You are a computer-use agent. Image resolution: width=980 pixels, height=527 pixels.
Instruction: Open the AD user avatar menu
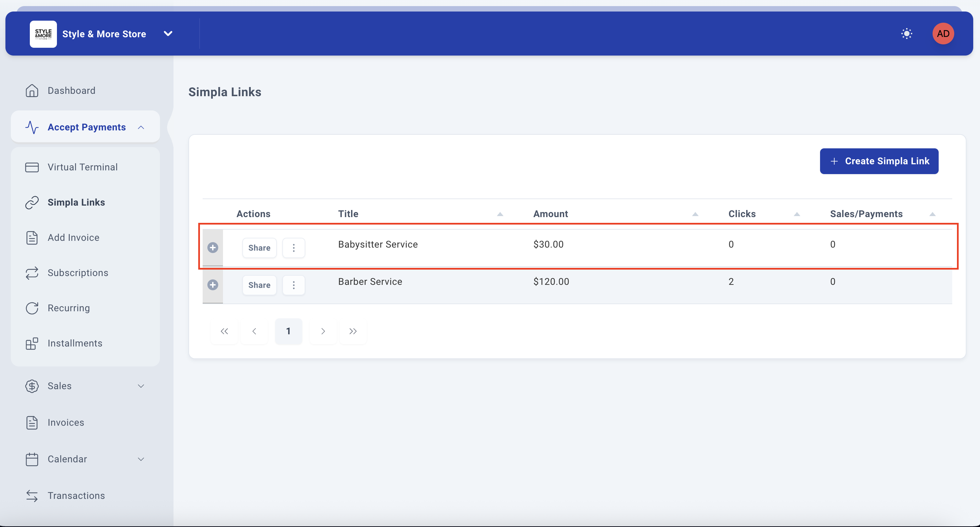tap(943, 34)
